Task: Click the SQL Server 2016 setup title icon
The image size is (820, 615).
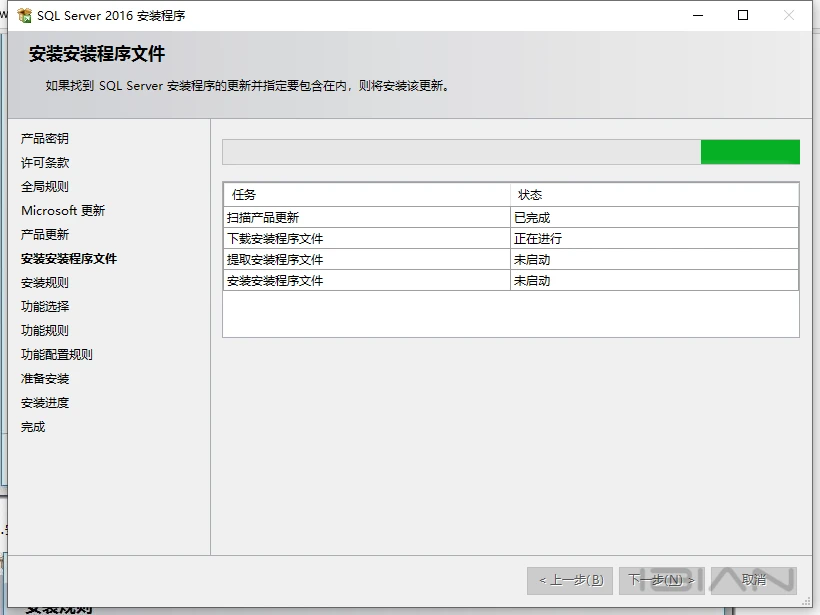Action: point(24,16)
